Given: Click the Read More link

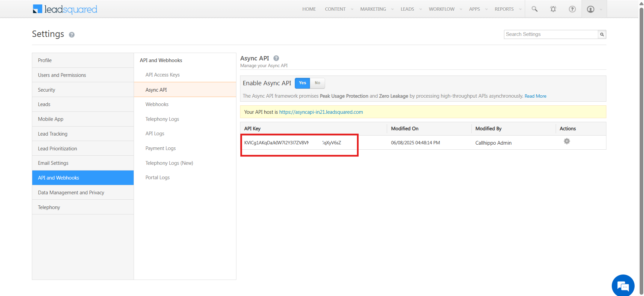Looking at the screenshot, I should coord(535,96).
